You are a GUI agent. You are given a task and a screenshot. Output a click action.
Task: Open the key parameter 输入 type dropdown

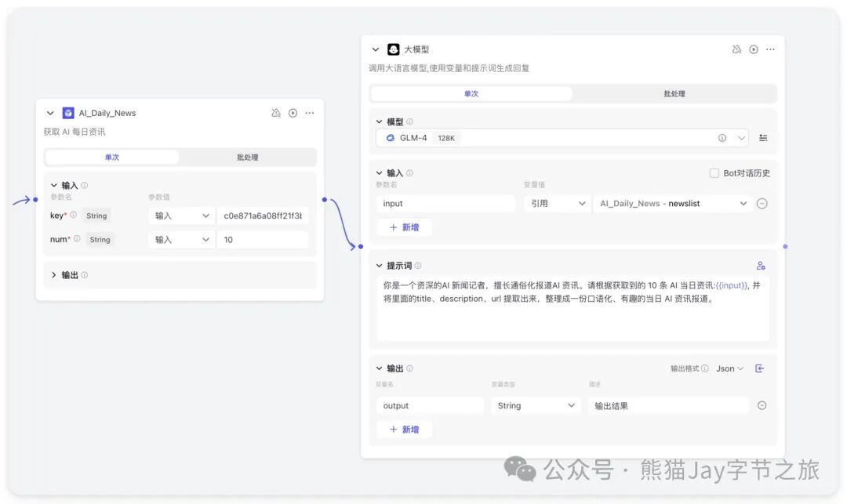(x=181, y=216)
